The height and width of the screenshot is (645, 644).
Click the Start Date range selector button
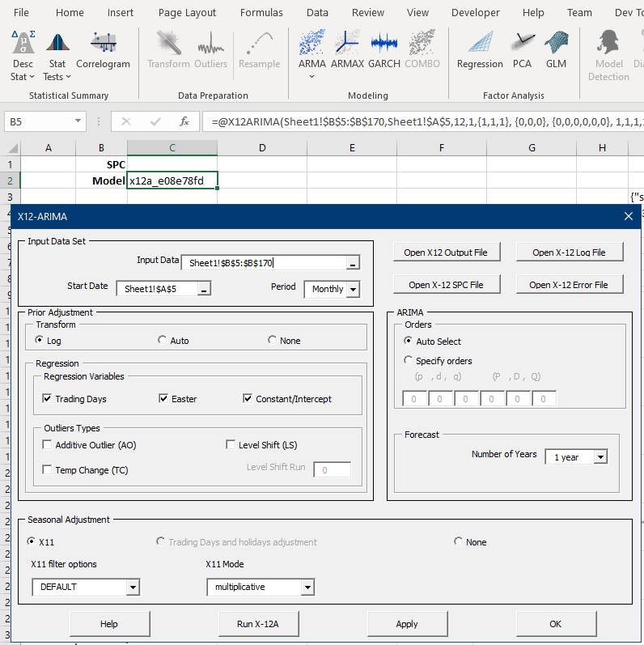point(204,289)
